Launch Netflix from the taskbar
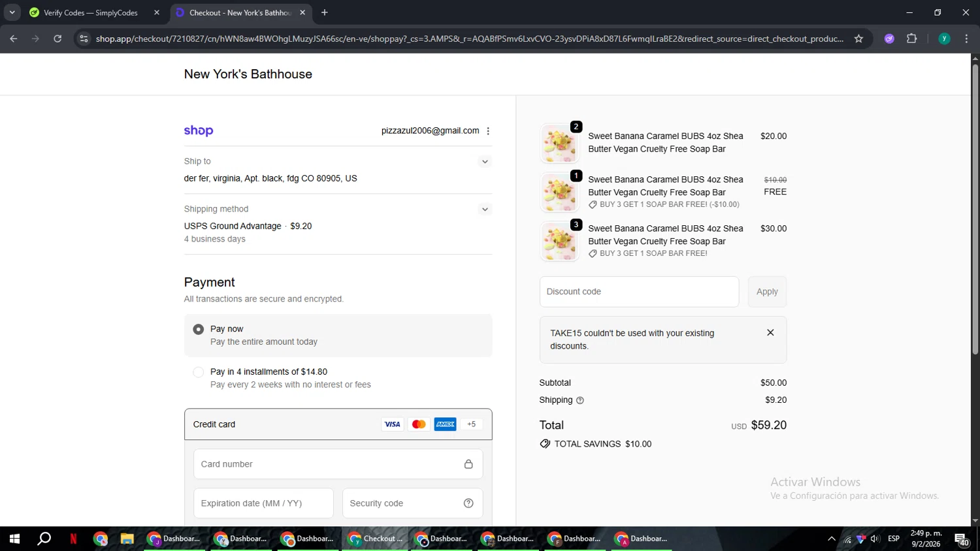 pos(73,539)
